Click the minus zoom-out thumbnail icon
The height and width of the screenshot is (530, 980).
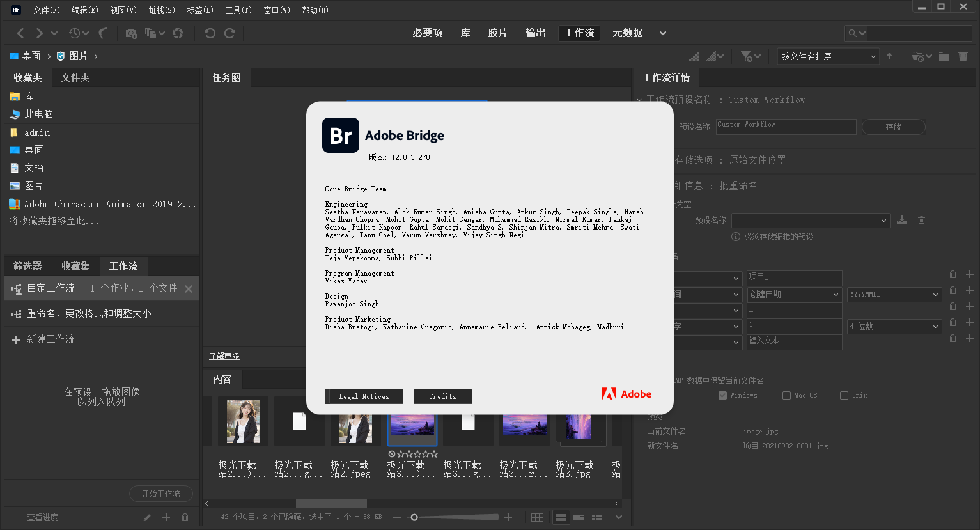point(397,517)
